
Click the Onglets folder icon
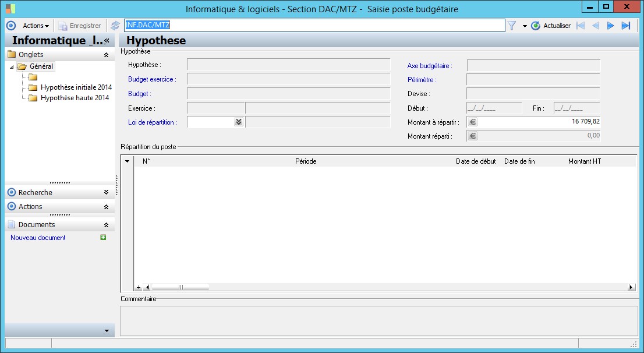[12, 54]
